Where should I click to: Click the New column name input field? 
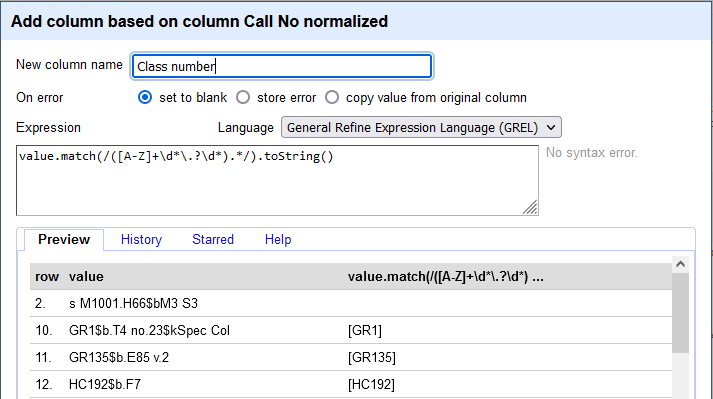point(281,66)
